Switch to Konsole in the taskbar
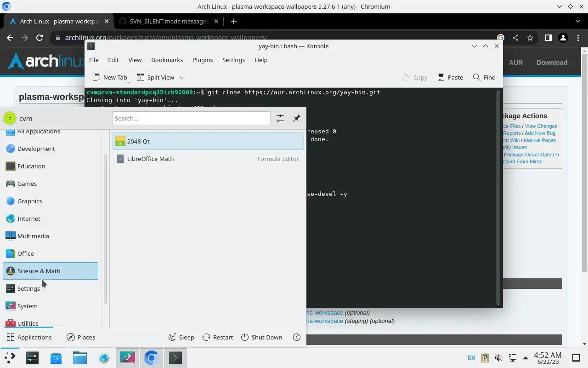This screenshot has height=368, width=588. (175, 358)
